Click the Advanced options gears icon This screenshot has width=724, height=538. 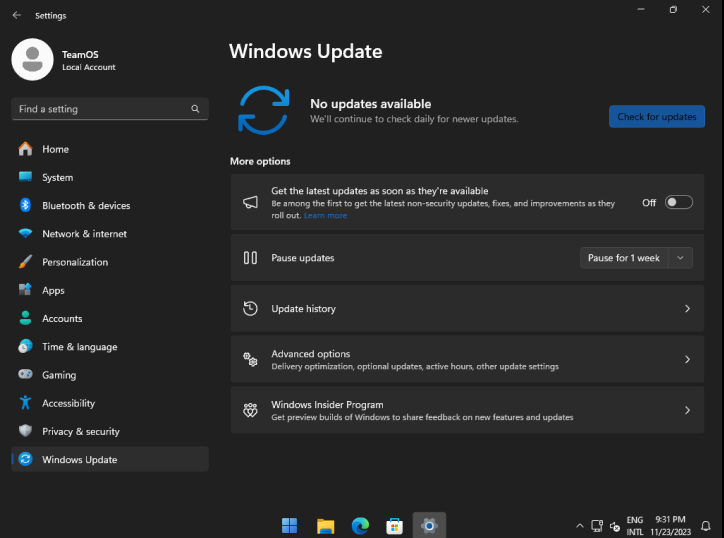(x=250, y=359)
